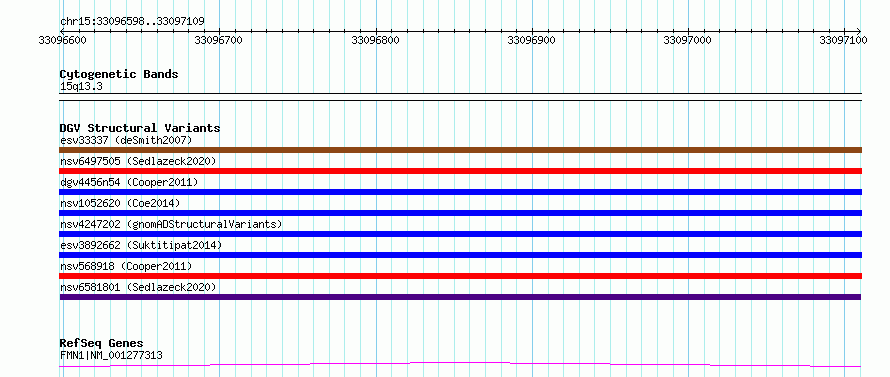The width and height of the screenshot is (890, 377).
Task: Open variant esv3892662 (Suktitipat2014) label
Action: click(141, 245)
